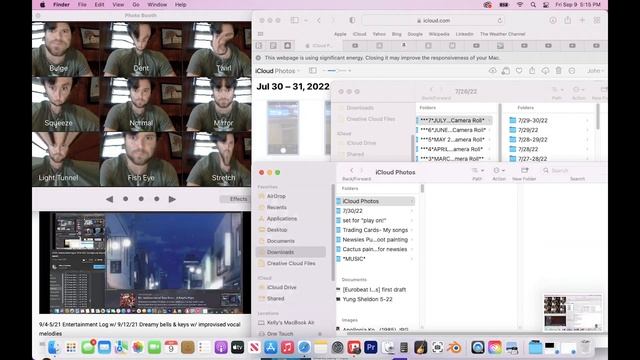Pick the Fish Eye effect
Image resolution: width=640 pixels, height=360 pixels.
(x=141, y=159)
